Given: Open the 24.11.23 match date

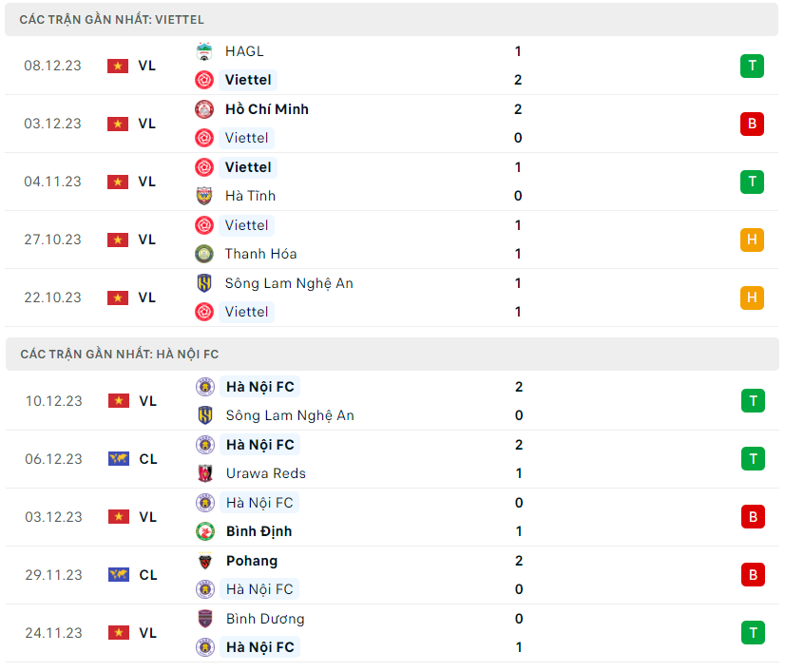Looking at the screenshot, I should (x=53, y=633).
